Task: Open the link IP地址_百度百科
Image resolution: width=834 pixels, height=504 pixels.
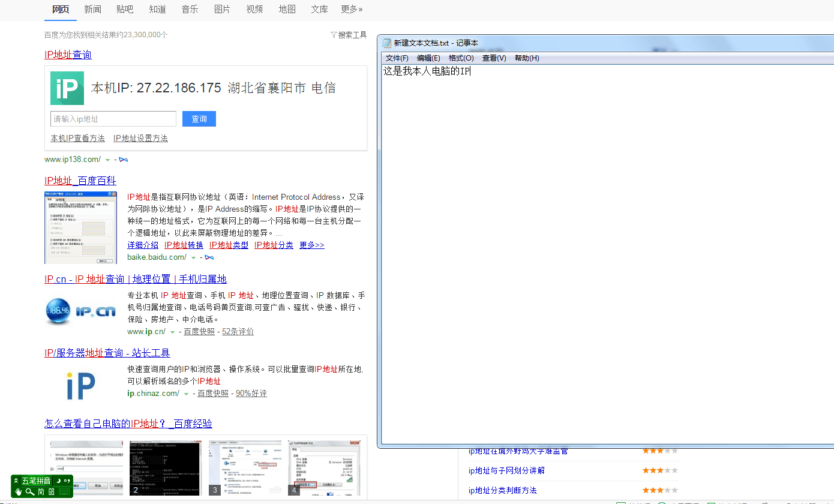Action: (x=80, y=180)
